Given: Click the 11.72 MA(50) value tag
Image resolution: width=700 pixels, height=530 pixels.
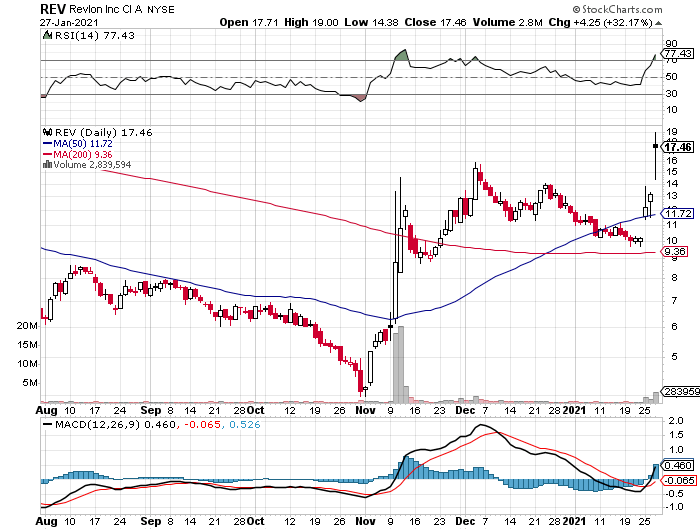Looking at the screenshot, I should click(678, 213).
